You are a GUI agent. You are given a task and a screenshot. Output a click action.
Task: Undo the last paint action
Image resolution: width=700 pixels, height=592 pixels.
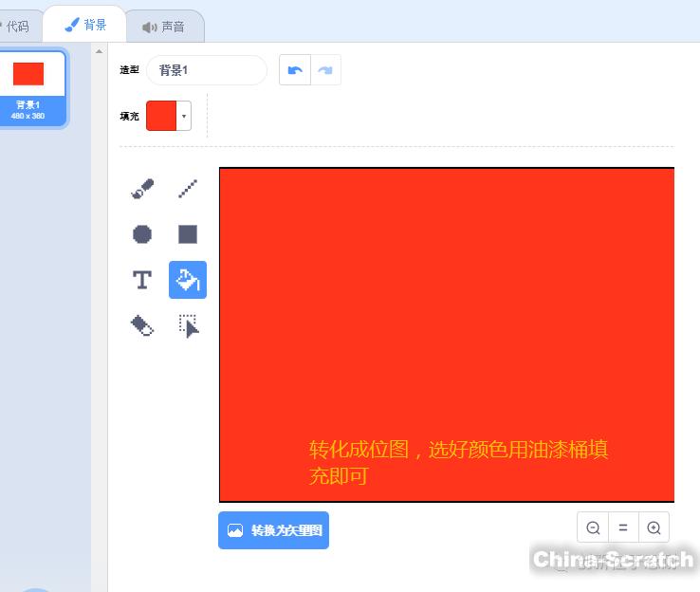tap(295, 70)
